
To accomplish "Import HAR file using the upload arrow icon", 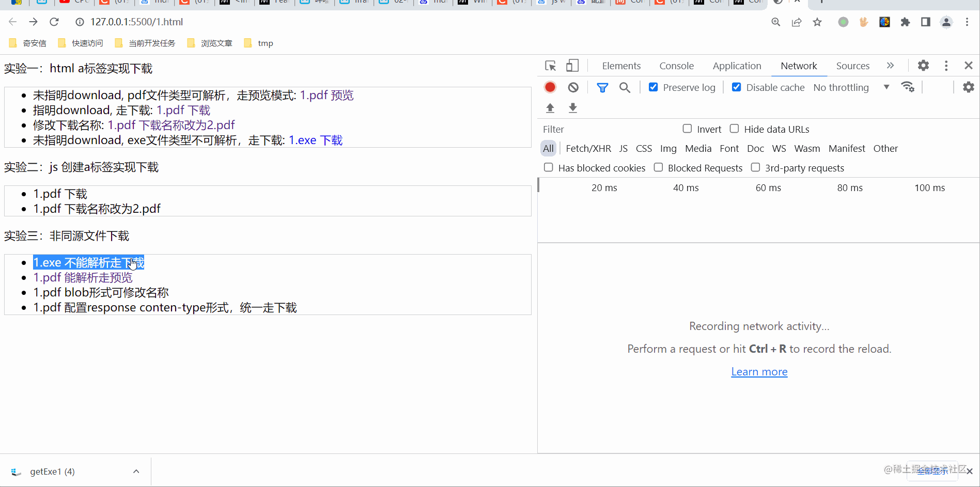I will coord(550,108).
